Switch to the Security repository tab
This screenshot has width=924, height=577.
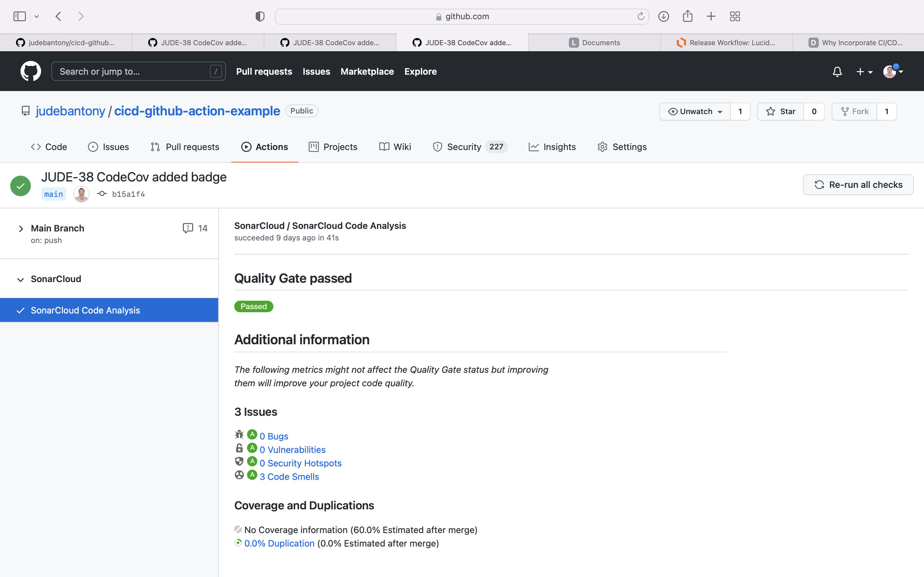pos(464,147)
